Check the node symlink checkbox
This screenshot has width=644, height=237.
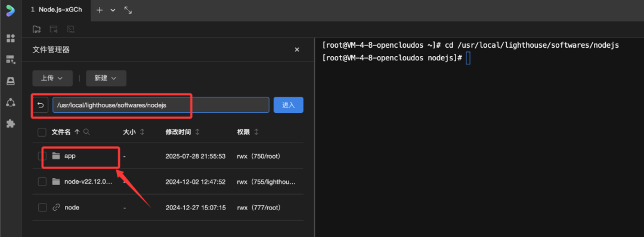(x=42, y=208)
